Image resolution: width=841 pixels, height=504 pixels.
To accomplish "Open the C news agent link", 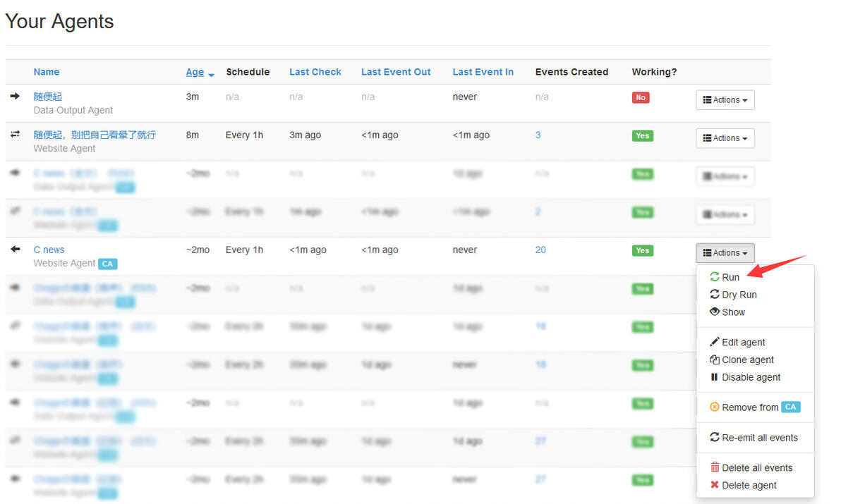I will tap(49, 250).
